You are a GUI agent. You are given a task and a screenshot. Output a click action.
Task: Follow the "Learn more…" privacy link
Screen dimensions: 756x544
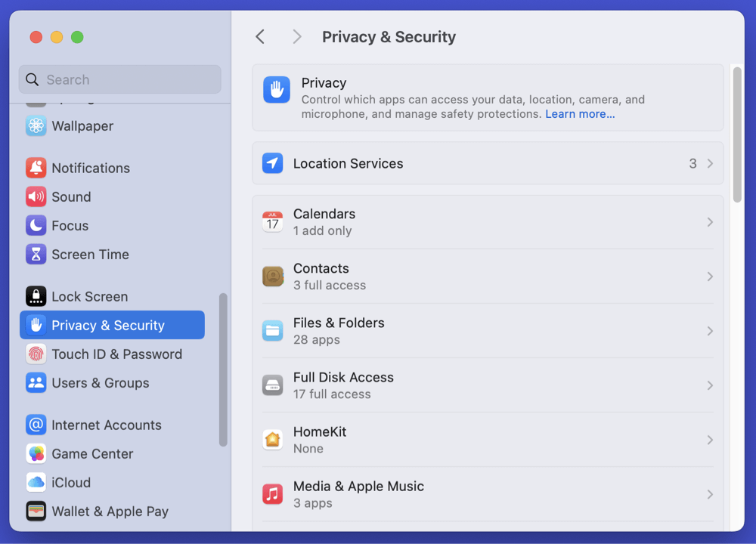coord(580,114)
